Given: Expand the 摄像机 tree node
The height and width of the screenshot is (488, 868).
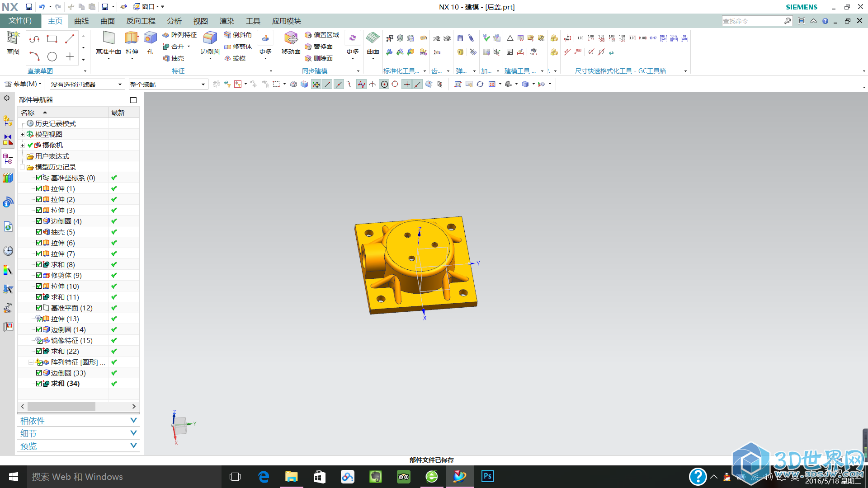Looking at the screenshot, I should coord(22,145).
